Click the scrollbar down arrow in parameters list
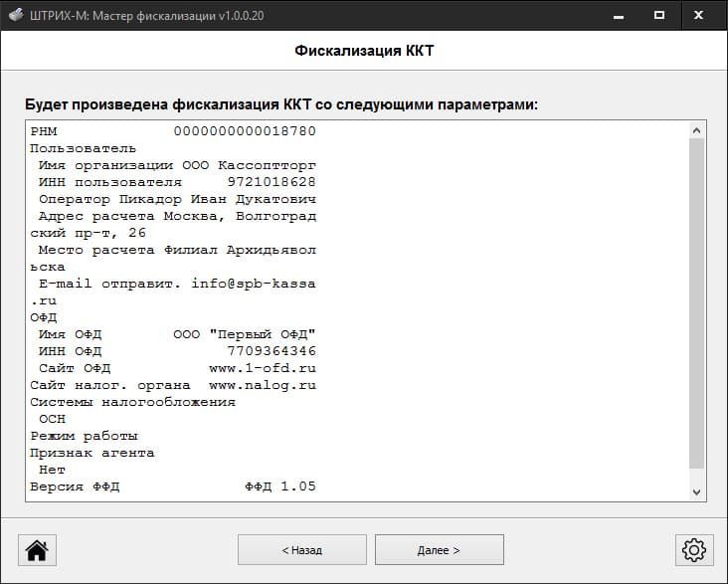 pos(696,492)
